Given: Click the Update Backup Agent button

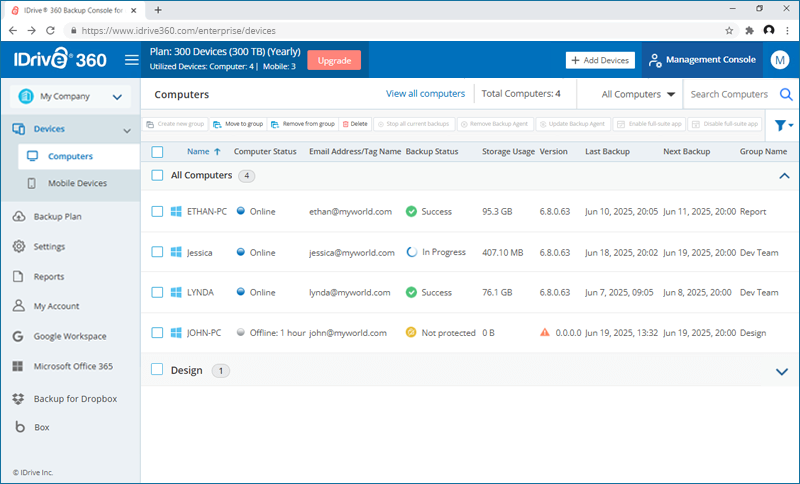Looking at the screenshot, I should point(573,124).
